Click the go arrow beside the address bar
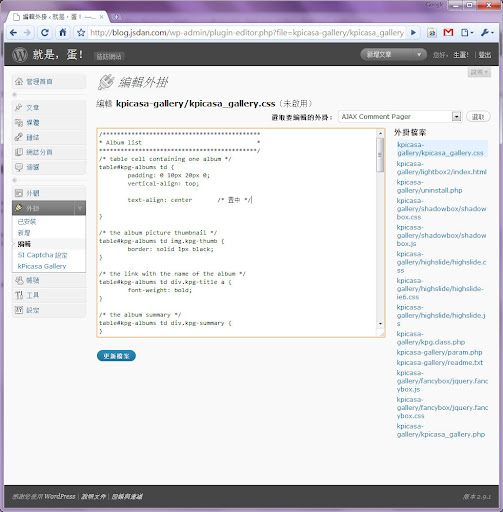Viewport: 503px width, 512px height. (413, 33)
